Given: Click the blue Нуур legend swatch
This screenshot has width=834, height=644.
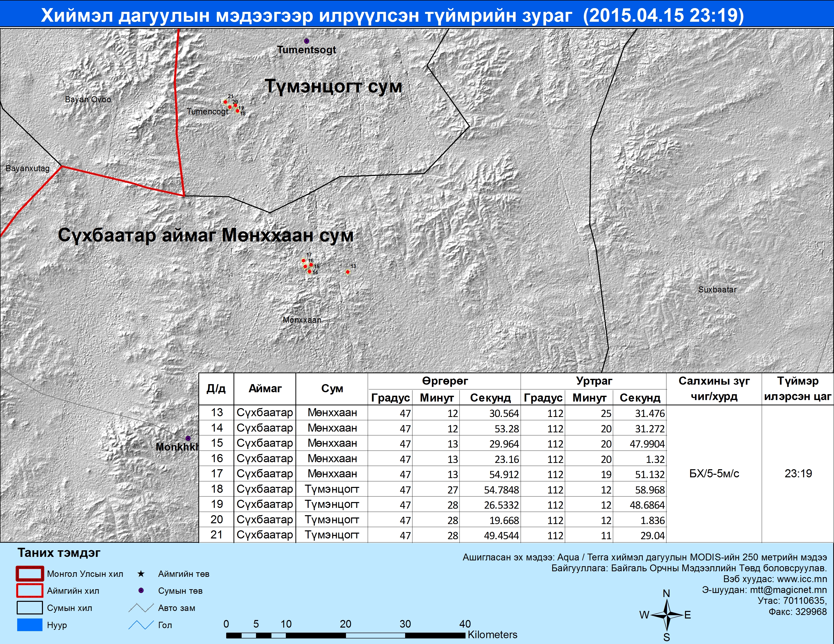Looking at the screenshot, I should coord(29,625).
